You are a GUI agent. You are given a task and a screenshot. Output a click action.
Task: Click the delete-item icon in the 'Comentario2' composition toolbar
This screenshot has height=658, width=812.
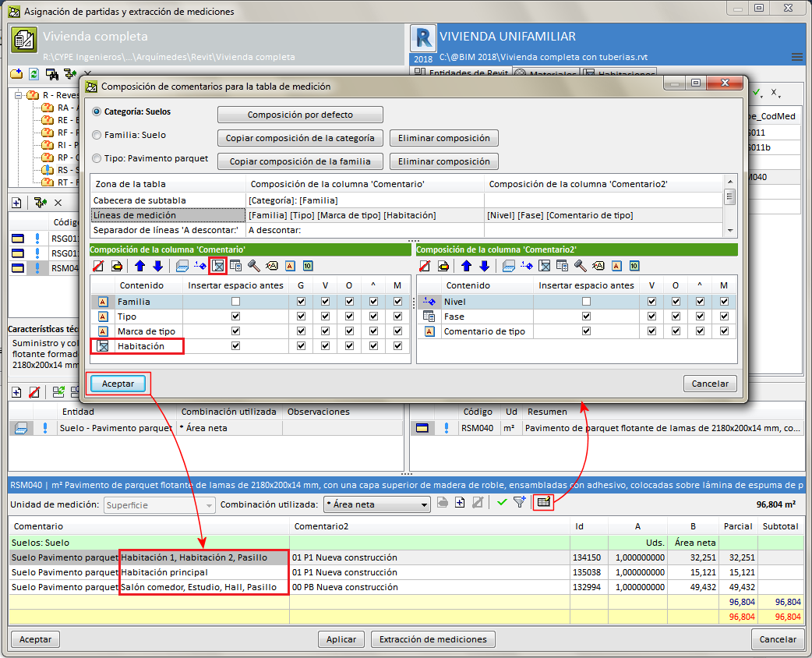click(x=425, y=266)
